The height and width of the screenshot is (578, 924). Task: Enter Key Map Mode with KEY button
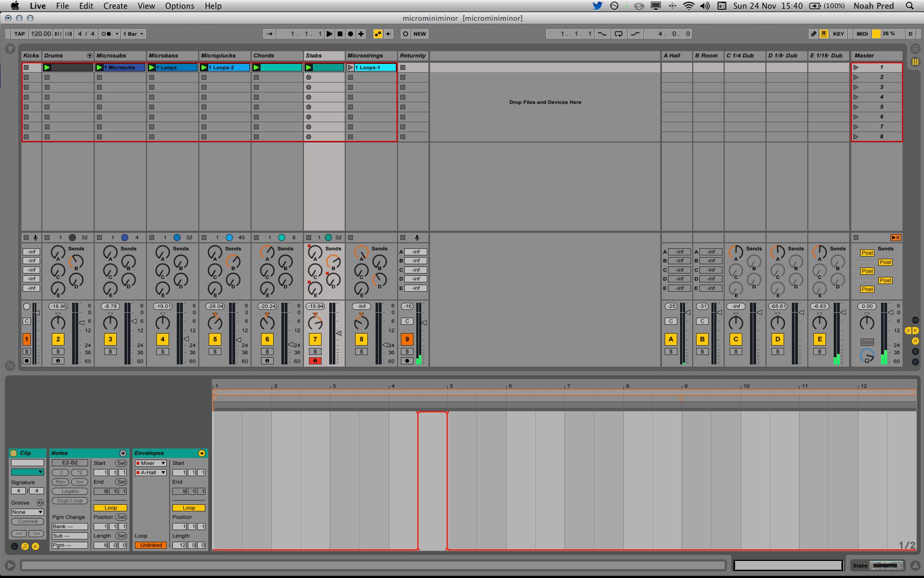pos(838,34)
